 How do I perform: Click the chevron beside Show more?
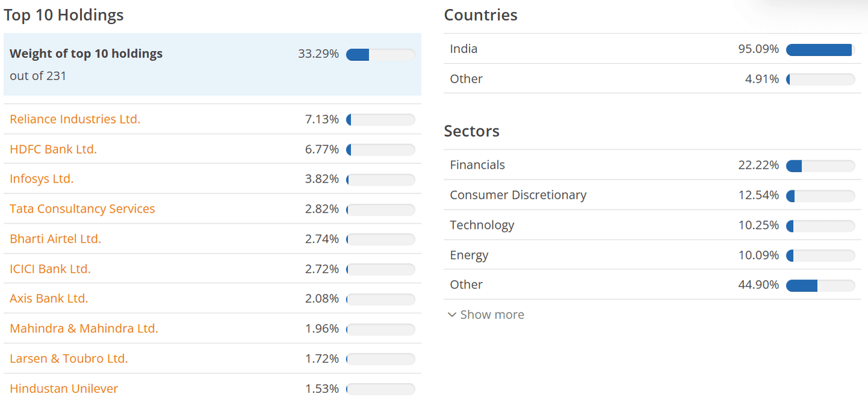(x=453, y=314)
